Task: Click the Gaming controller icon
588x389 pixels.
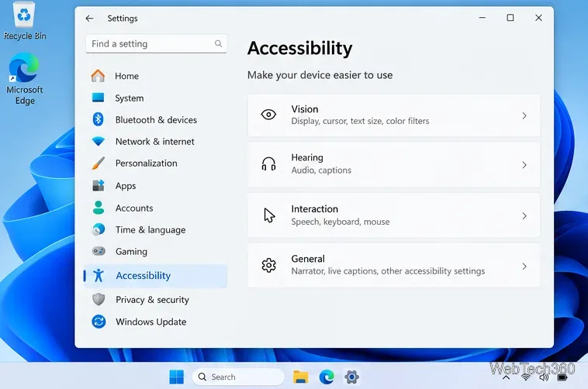Action: (99, 251)
